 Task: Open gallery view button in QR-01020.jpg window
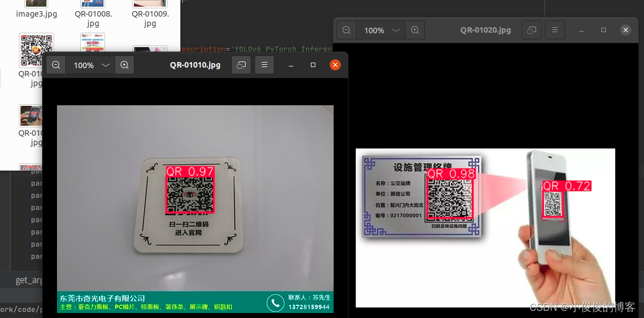[x=532, y=30]
